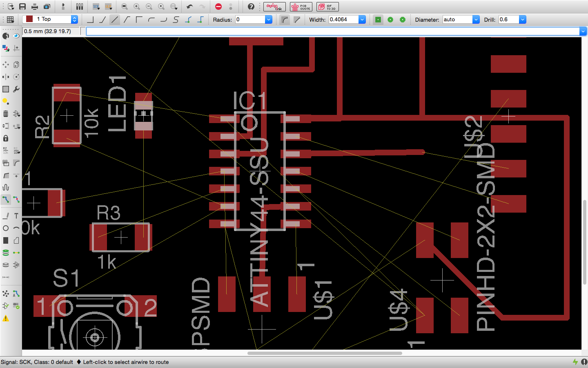Expand the command line history dropdown
Image resolution: width=588 pixels, height=368 pixels.
pyautogui.click(x=583, y=31)
